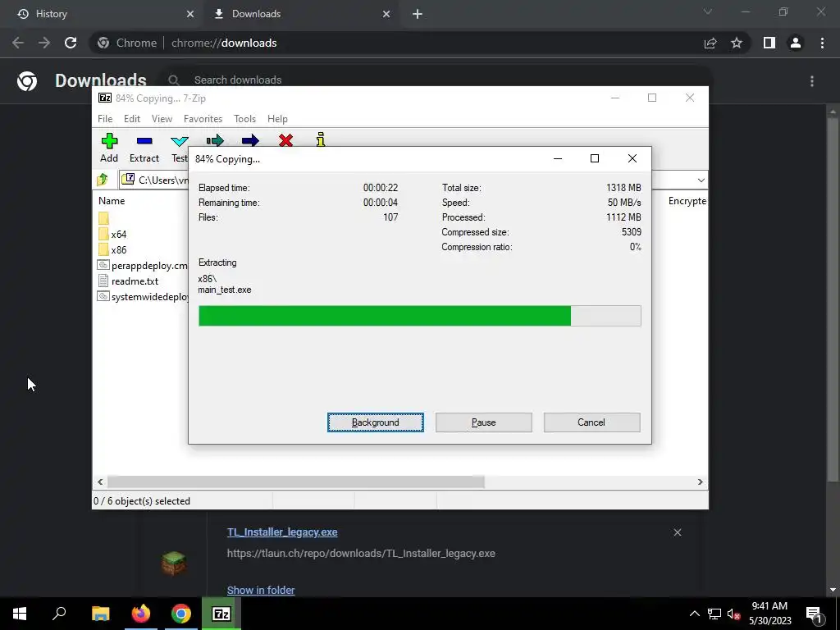Click the Delete red X icon
This screenshot has width=840, height=630.
coord(286,140)
